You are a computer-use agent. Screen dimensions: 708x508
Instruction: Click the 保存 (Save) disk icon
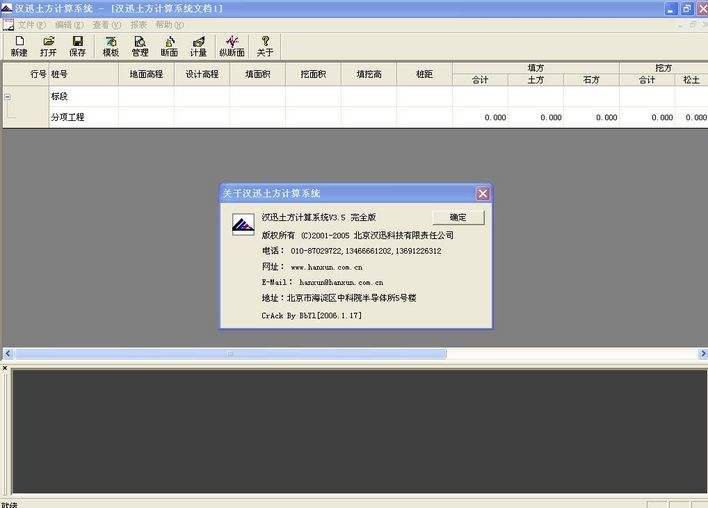77,46
